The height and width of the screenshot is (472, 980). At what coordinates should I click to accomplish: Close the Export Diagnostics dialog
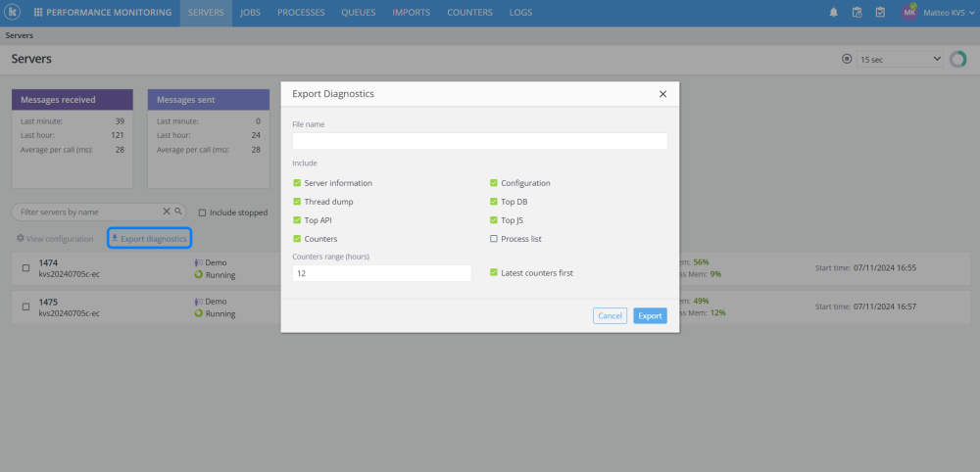[x=663, y=94]
